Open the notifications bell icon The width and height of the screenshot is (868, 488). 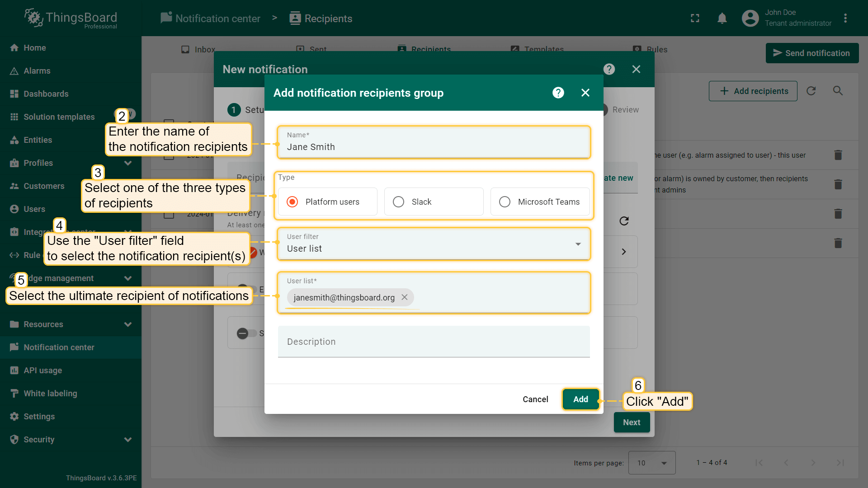[x=722, y=19]
